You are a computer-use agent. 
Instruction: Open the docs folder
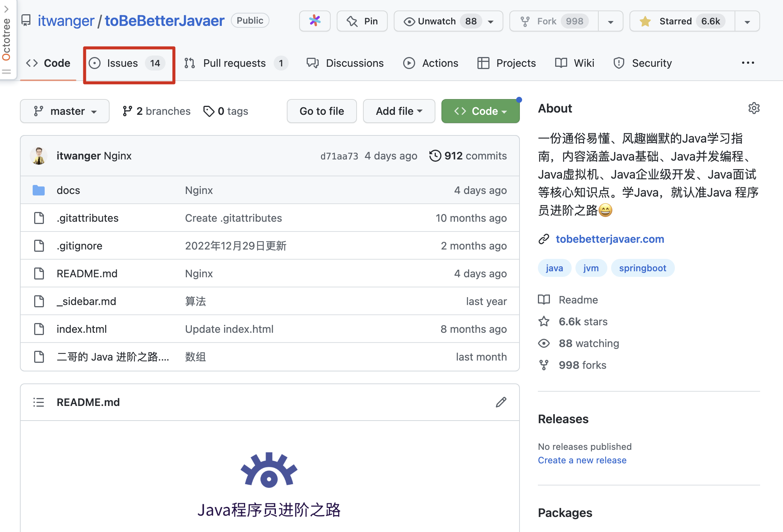pos(68,190)
